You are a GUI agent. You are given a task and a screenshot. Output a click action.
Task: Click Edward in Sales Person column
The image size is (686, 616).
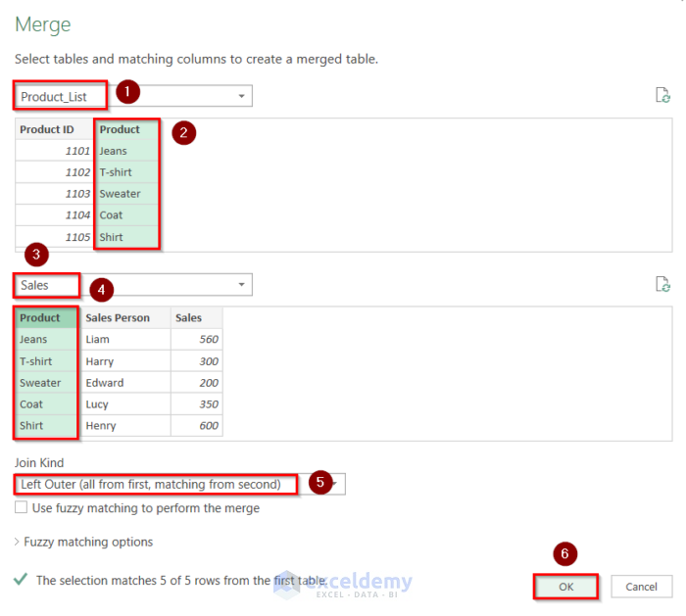click(124, 383)
